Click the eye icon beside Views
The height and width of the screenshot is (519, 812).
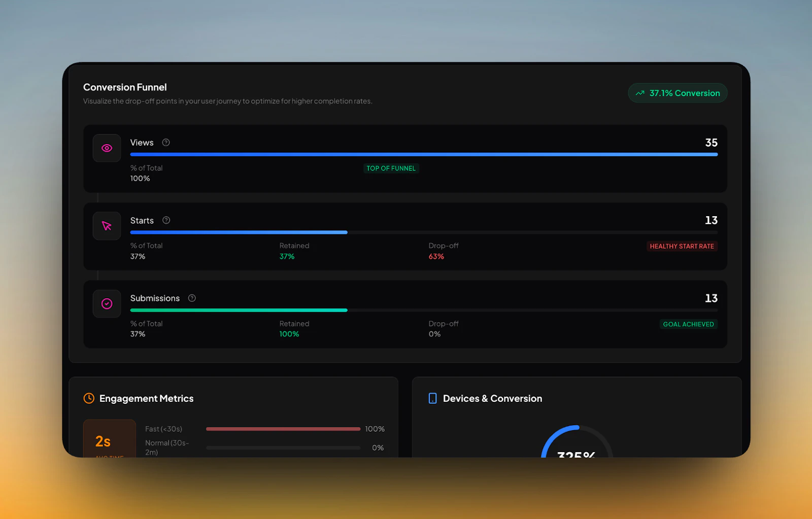click(107, 148)
